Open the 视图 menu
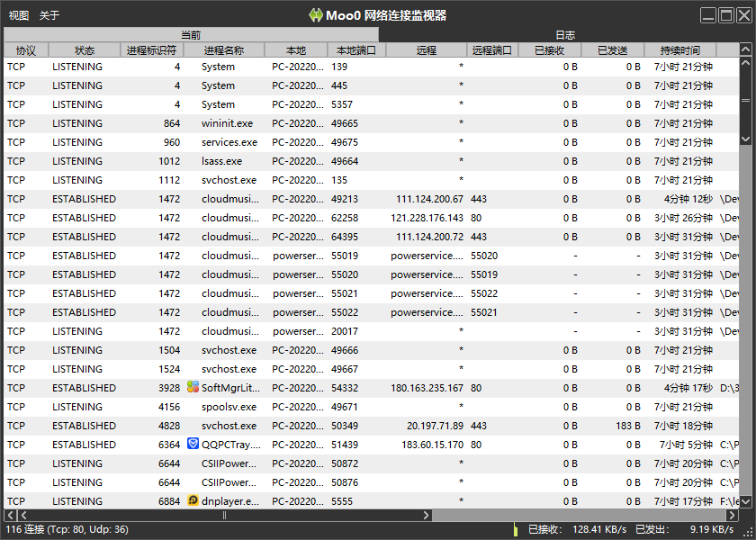The width and height of the screenshot is (756, 540). coord(19,15)
